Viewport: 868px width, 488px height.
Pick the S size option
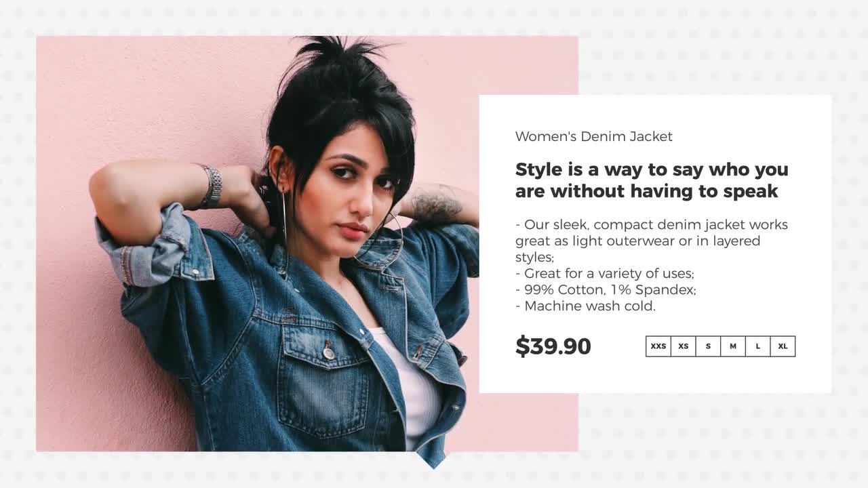tap(708, 346)
